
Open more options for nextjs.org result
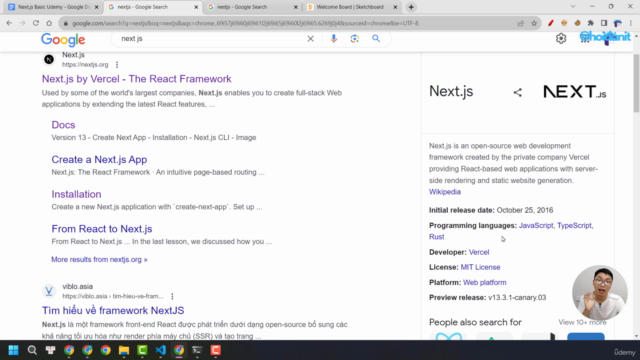pos(117,64)
